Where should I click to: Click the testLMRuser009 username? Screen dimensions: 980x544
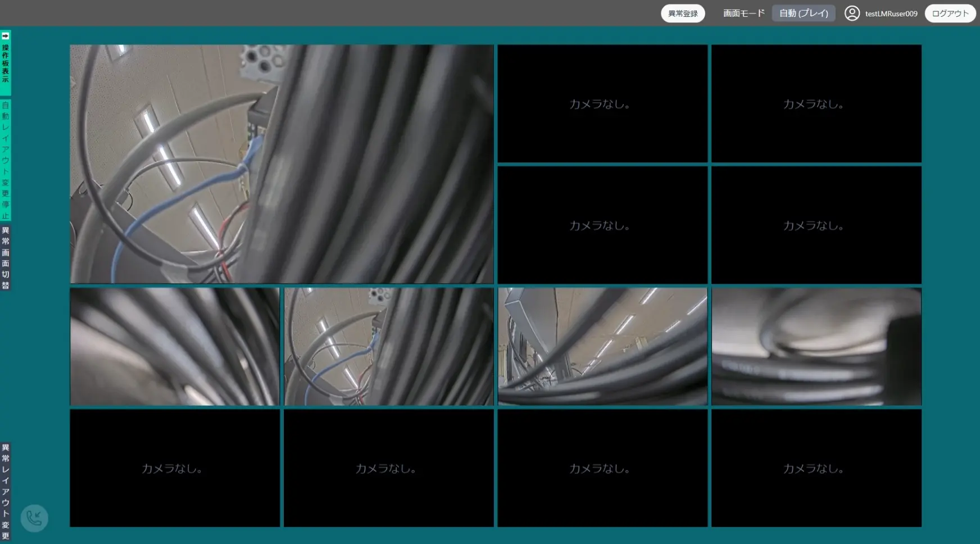(x=891, y=13)
